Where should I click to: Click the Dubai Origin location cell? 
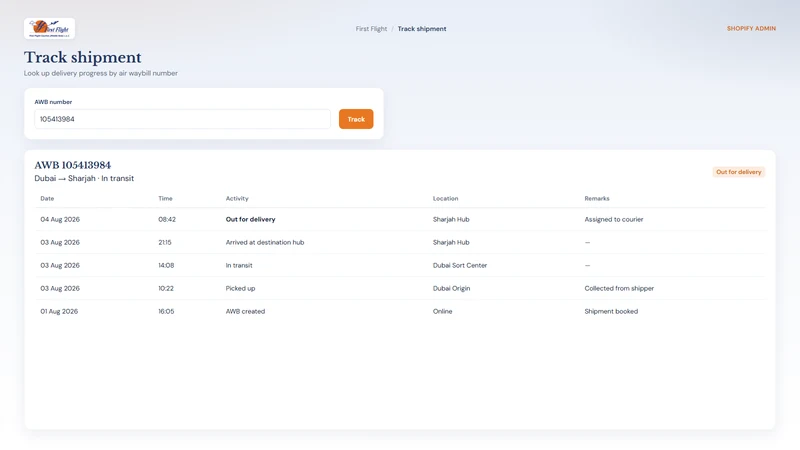pos(452,288)
